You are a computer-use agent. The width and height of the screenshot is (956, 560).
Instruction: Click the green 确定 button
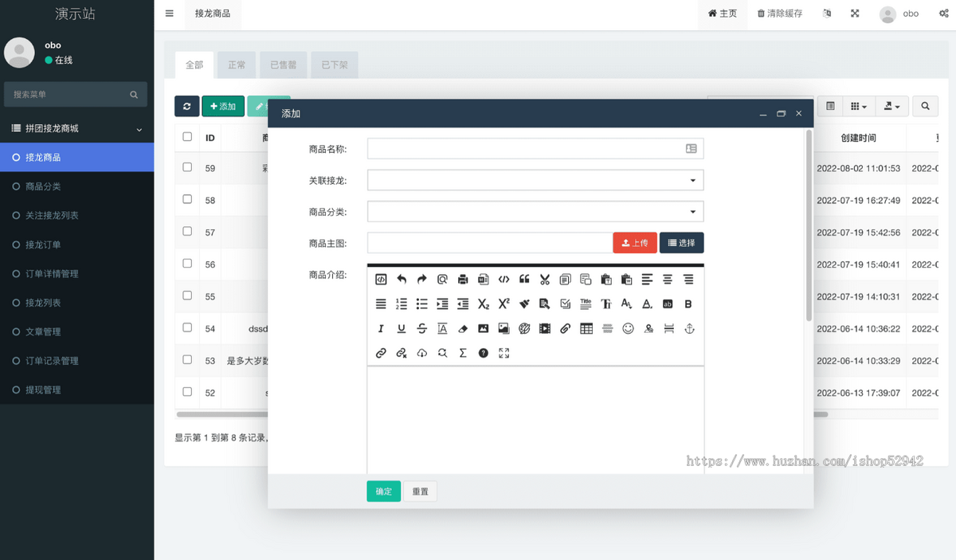coord(383,491)
